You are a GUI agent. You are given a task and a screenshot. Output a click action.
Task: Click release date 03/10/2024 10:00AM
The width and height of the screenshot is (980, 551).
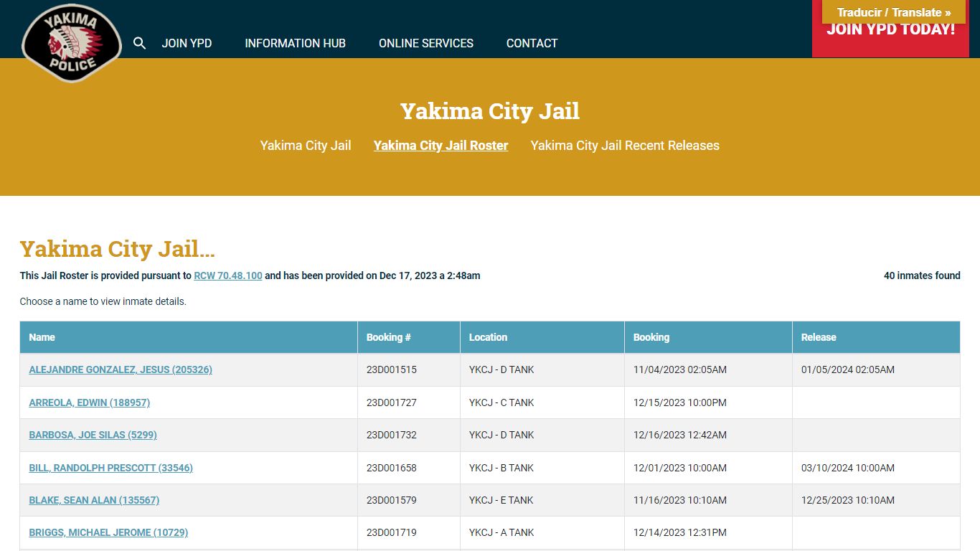click(x=848, y=468)
